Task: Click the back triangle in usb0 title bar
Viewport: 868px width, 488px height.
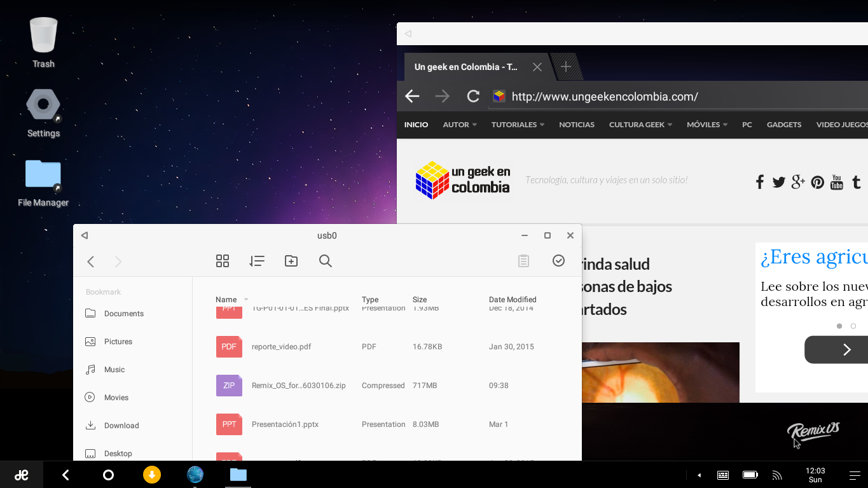Action: click(84, 235)
